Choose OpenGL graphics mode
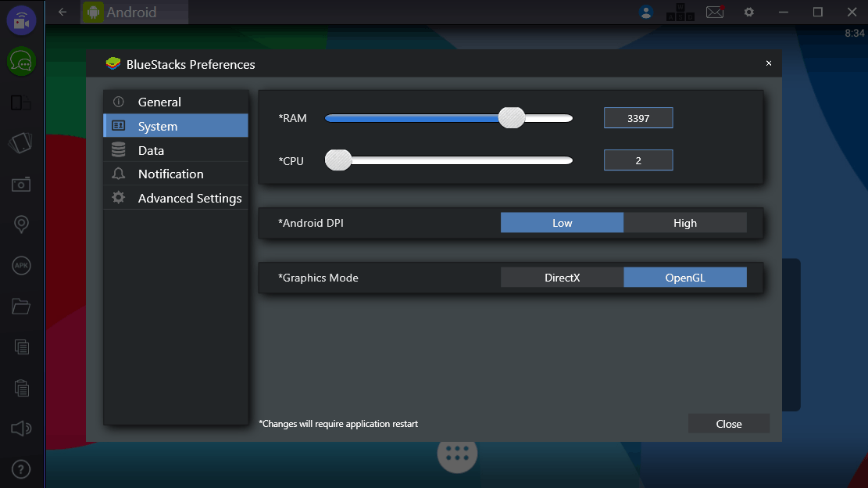The height and width of the screenshot is (488, 868). coord(685,278)
